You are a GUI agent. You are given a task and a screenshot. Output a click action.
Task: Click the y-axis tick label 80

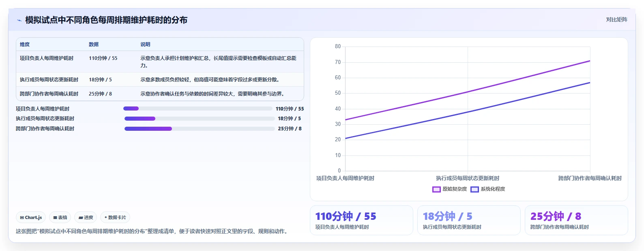coord(338,47)
